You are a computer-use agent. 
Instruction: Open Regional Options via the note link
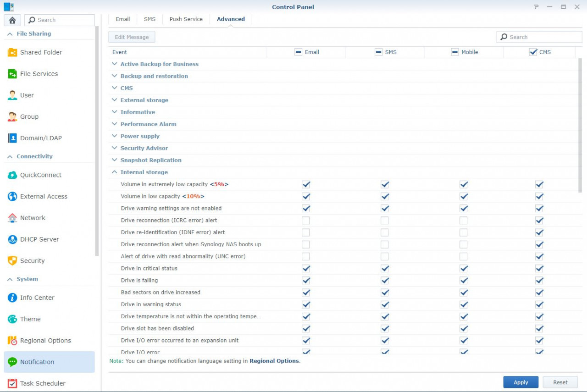[x=274, y=361]
